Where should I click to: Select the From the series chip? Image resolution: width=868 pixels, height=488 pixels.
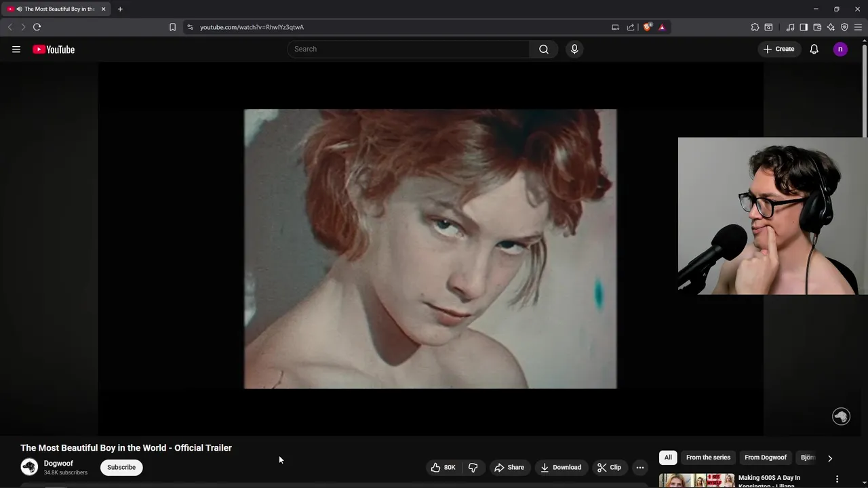coord(708,457)
